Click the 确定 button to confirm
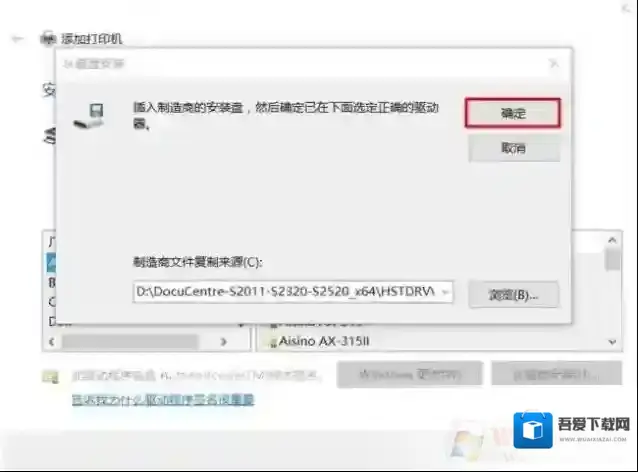Screen dimensions: 638x472 (512, 113)
